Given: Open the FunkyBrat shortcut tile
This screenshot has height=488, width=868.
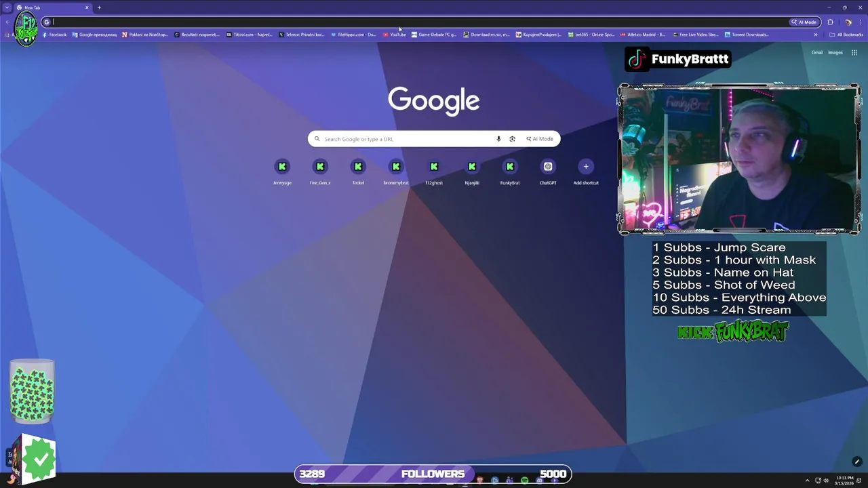Looking at the screenshot, I should (510, 171).
